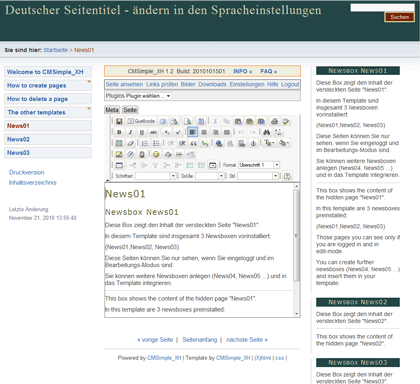Viewport: 420px width, 384px height.
Task: Click the search input field
Action: 382,8
